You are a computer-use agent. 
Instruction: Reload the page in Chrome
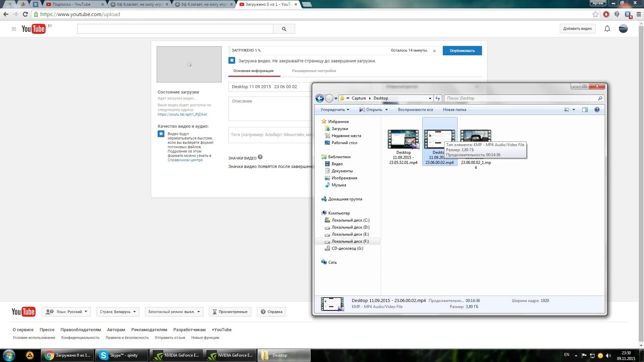tap(25, 14)
